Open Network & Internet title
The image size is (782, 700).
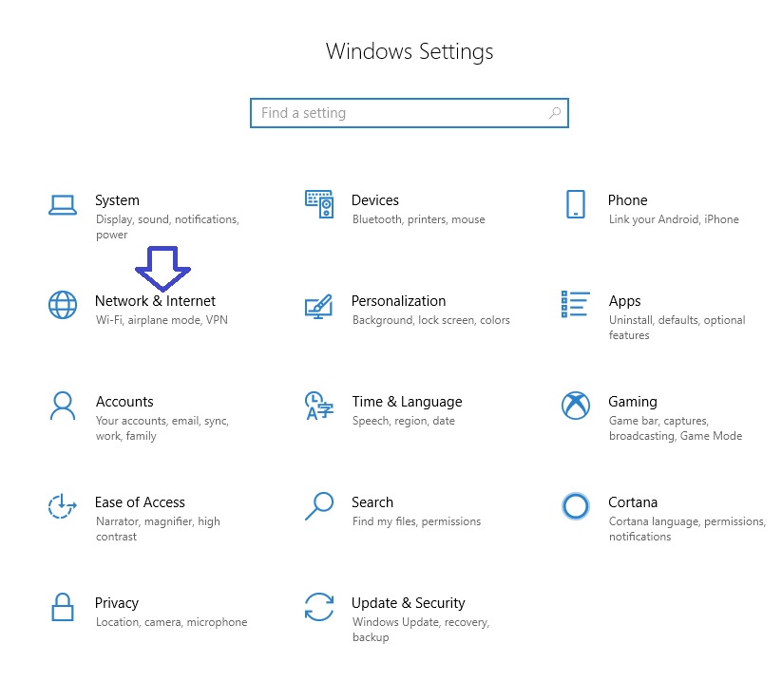[x=155, y=301]
